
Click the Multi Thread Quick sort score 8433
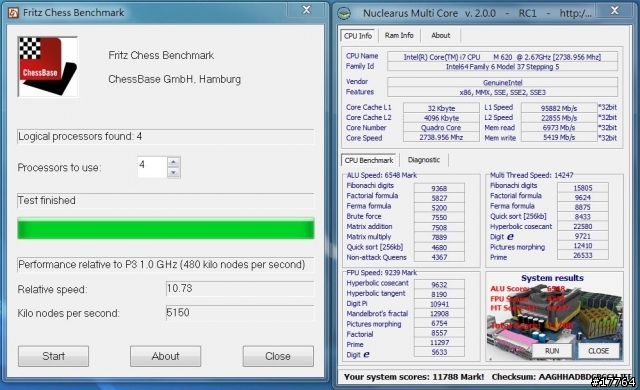[582, 217]
